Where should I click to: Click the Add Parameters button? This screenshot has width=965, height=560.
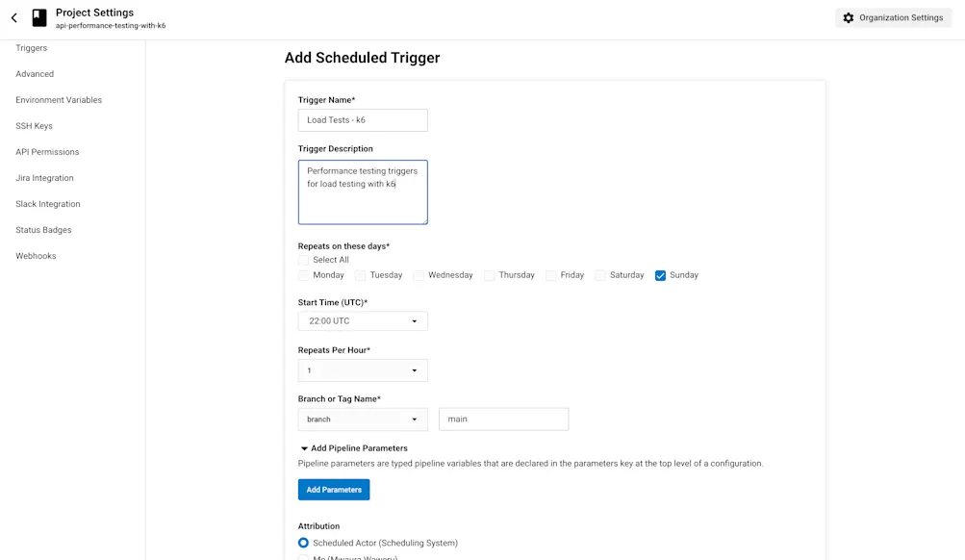pos(333,489)
